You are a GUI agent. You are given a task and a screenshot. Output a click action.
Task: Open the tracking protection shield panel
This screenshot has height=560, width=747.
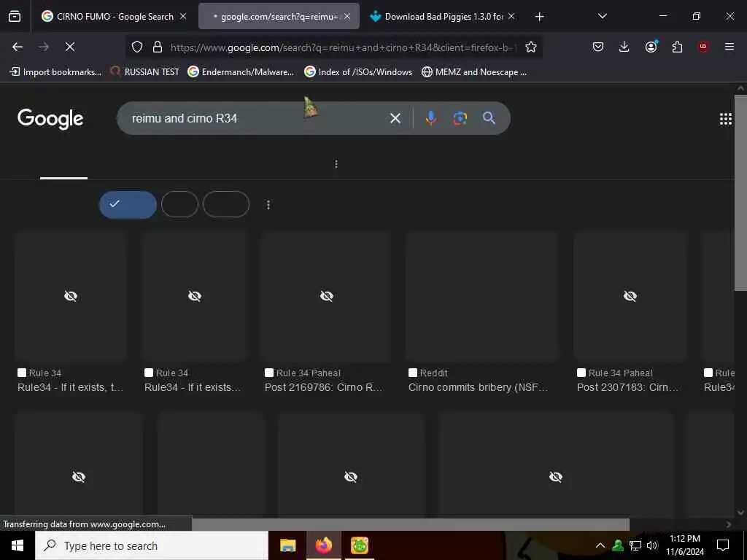[x=137, y=47]
